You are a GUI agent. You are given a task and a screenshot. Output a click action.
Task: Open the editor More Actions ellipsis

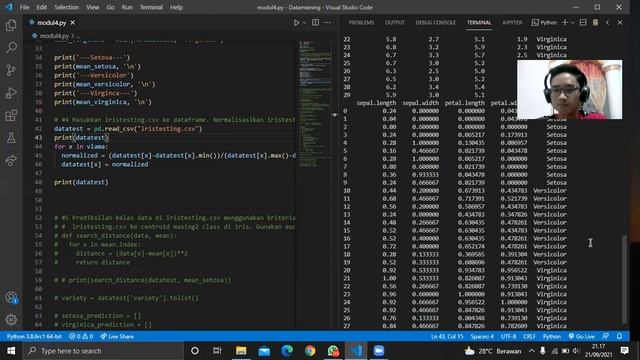[x=327, y=22]
